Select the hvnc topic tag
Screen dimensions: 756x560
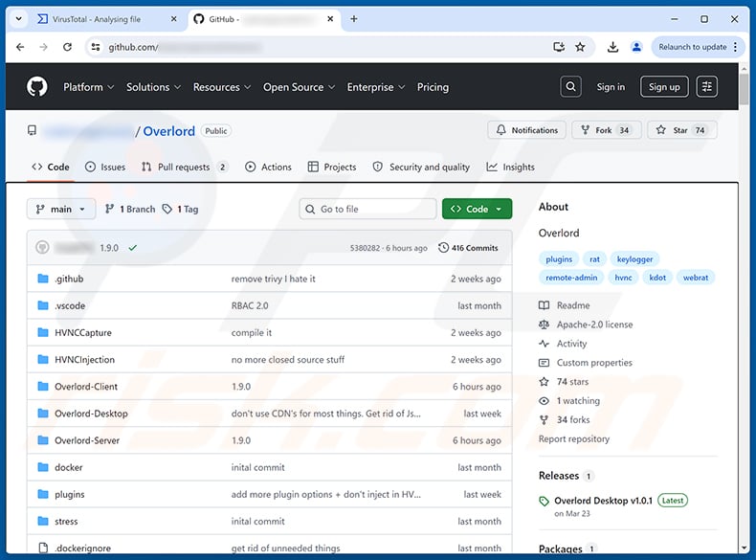pyautogui.click(x=623, y=278)
